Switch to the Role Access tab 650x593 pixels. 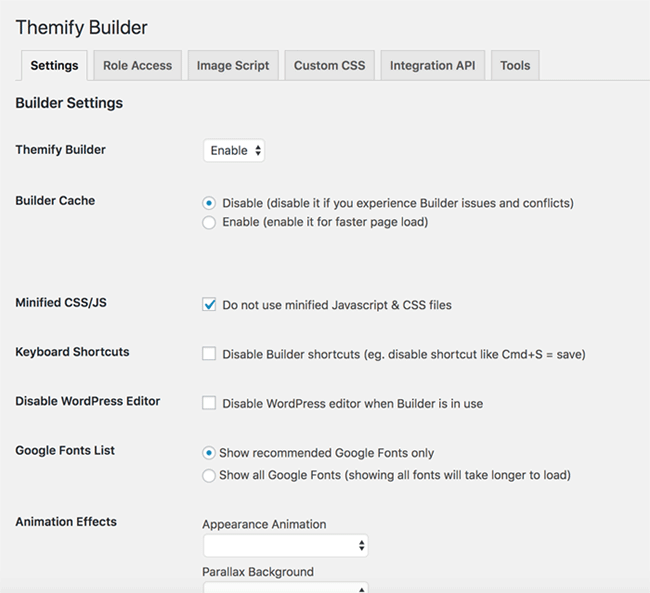137,66
